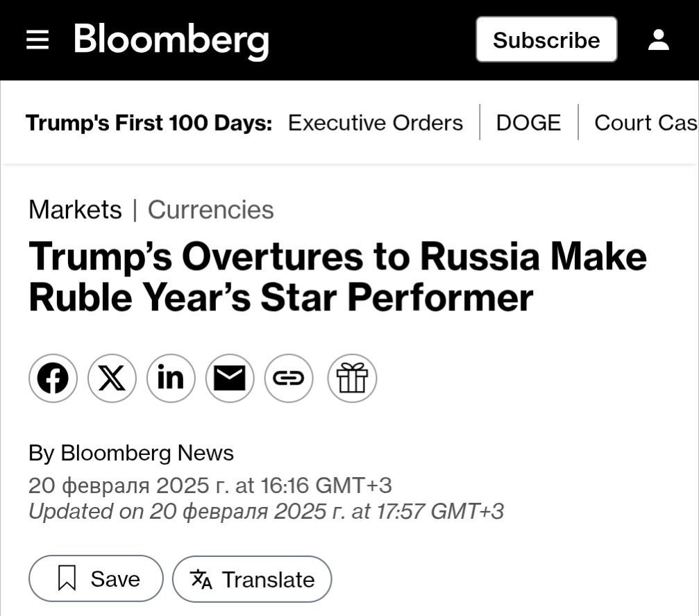Select Trump's First 100 Days label

(149, 123)
